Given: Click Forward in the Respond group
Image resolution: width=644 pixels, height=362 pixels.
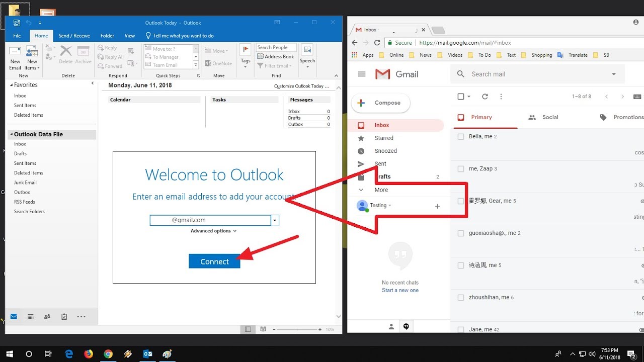Looking at the screenshot, I should 110,66.
